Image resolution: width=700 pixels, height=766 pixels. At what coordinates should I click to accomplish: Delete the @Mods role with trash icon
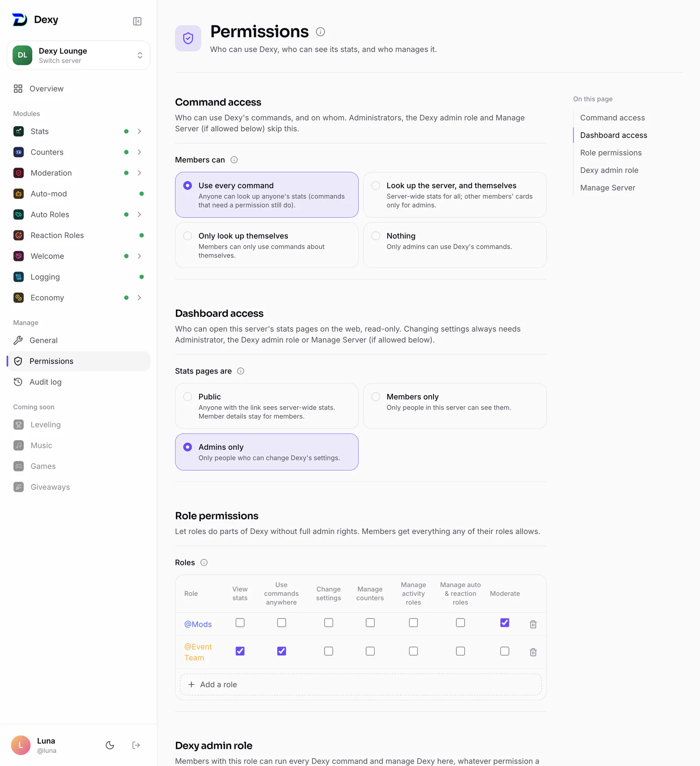coord(533,624)
